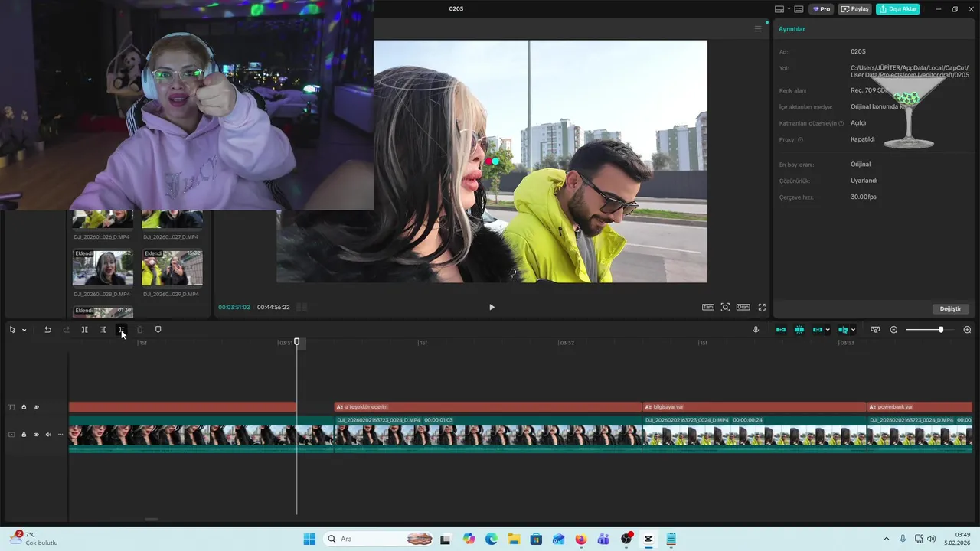
Task: Lock the text track
Action: 24,407
